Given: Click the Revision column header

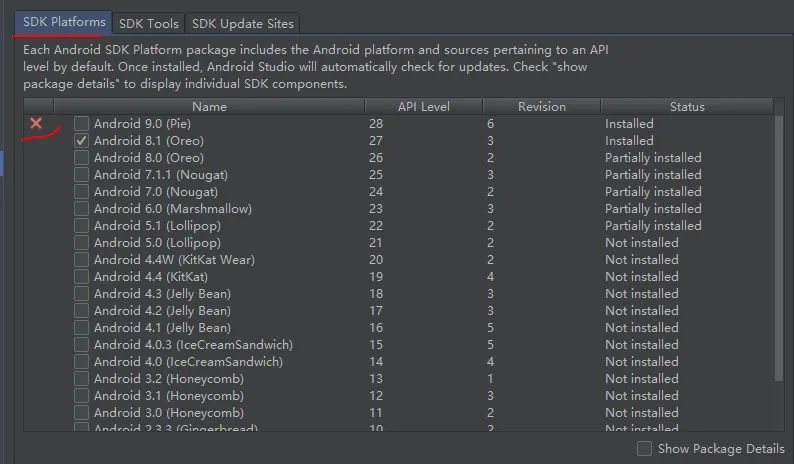Looking at the screenshot, I should (541, 106).
